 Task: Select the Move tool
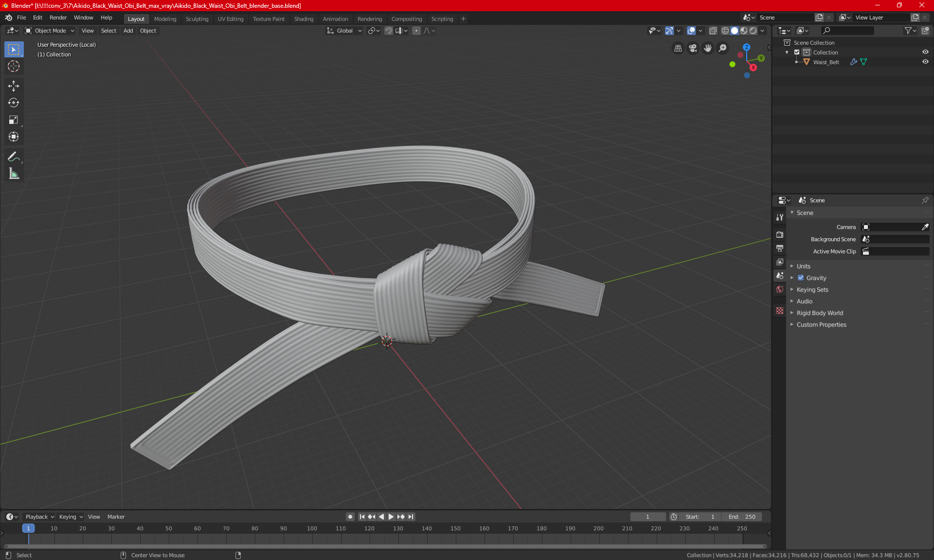(x=14, y=86)
